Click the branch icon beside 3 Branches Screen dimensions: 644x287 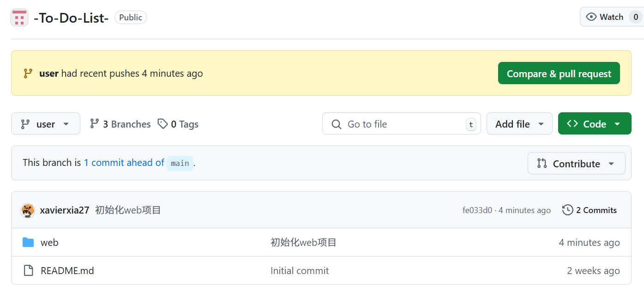(x=95, y=124)
